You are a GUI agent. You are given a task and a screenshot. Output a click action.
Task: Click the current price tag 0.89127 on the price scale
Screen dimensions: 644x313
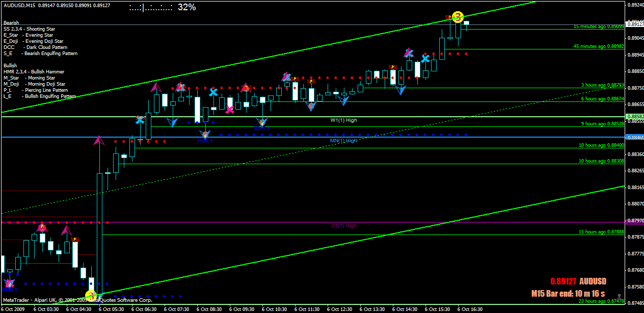tap(635, 24)
